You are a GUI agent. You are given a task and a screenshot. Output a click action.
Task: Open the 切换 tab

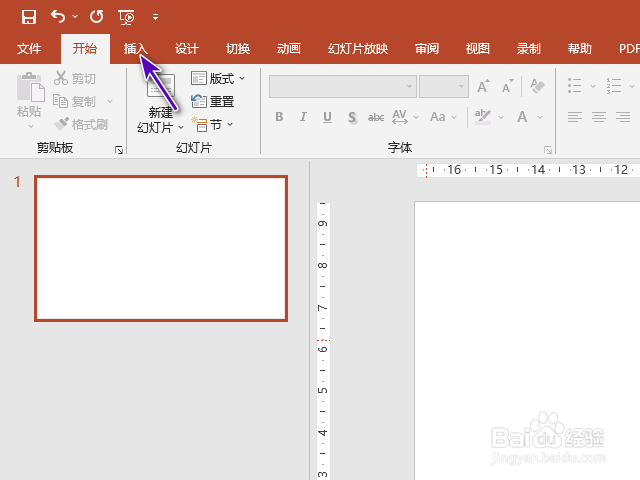tap(238, 49)
